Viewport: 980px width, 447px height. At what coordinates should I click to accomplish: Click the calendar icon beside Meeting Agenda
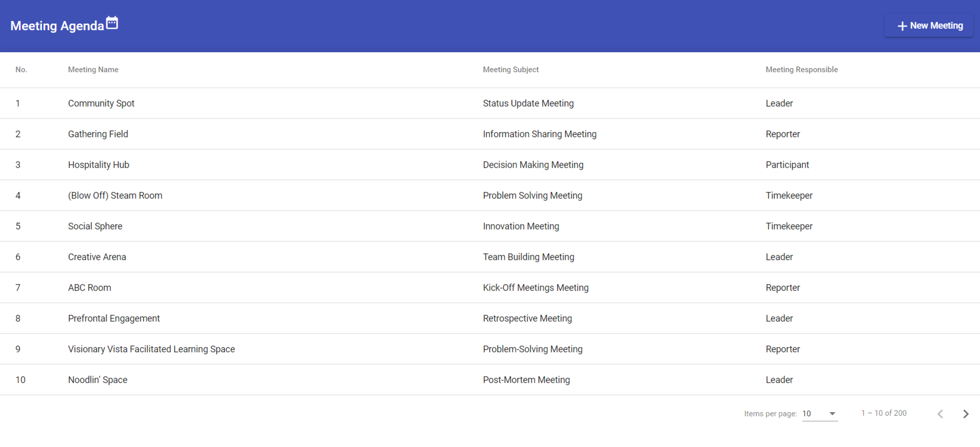(x=112, y=23)
